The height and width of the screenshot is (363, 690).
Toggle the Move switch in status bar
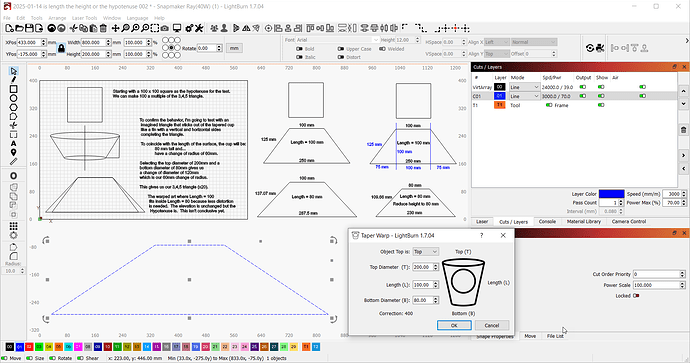click(5, 358)
